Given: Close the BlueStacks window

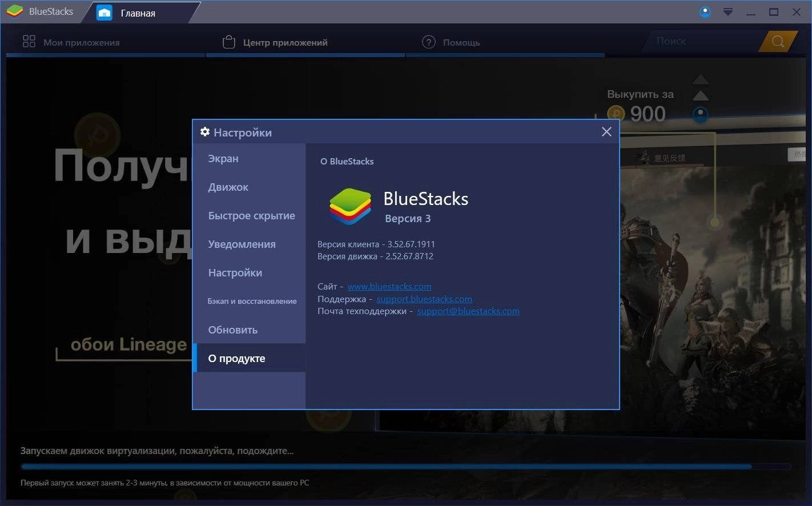Looking at the screenshot, I should 797,12.
